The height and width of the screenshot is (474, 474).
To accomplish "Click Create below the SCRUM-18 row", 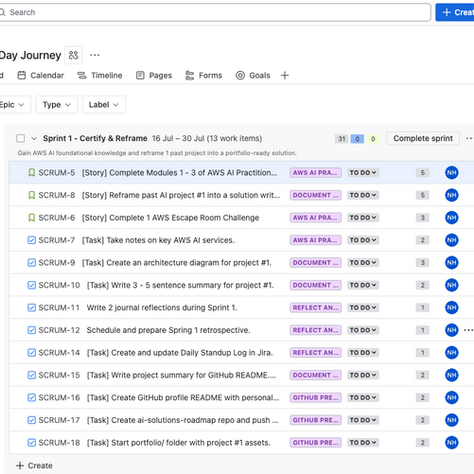I will click(34, 465).
